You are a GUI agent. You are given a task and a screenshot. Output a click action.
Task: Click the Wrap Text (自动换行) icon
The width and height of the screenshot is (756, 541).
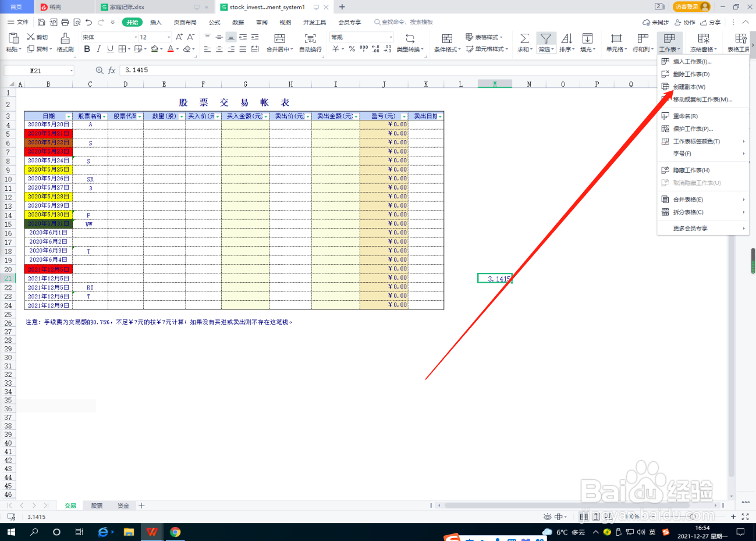click(310, 38)
